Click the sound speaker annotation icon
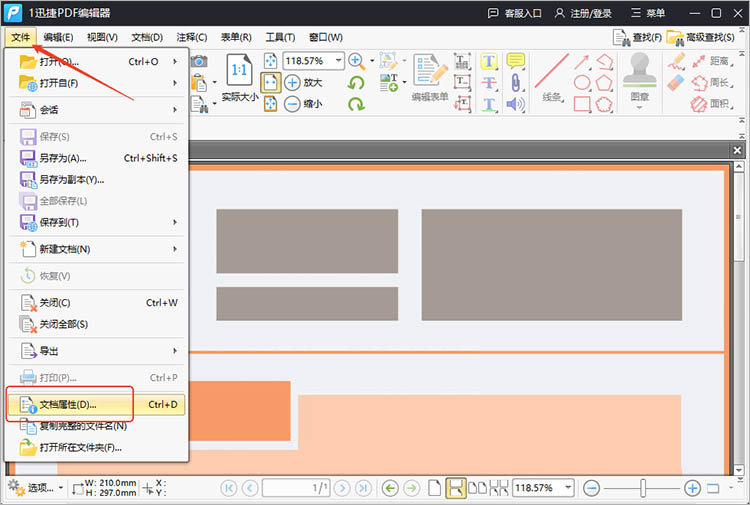Screen dimensions: 750x505 point(516,104)
